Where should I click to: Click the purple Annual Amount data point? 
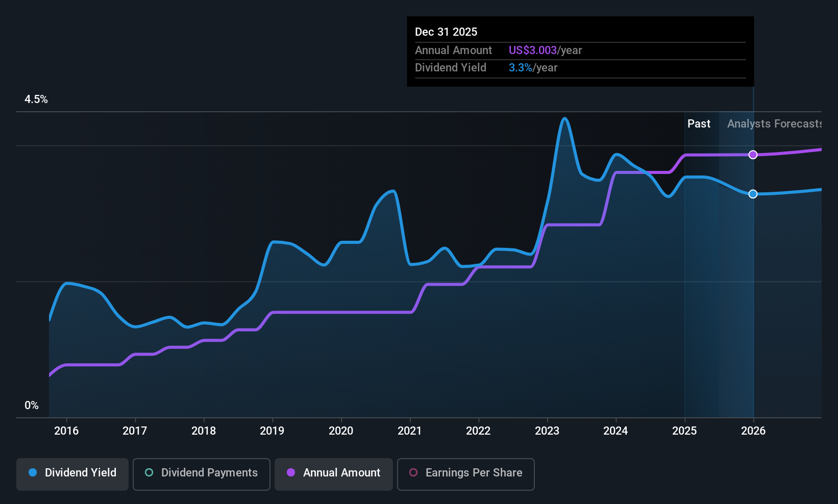[753, 155]
